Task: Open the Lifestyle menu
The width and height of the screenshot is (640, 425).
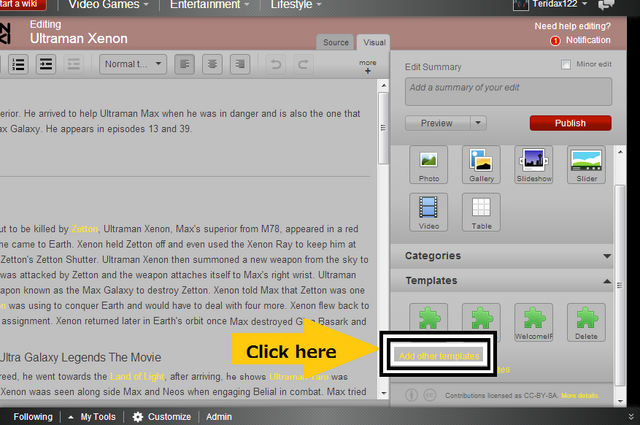Action: (296, 5)
